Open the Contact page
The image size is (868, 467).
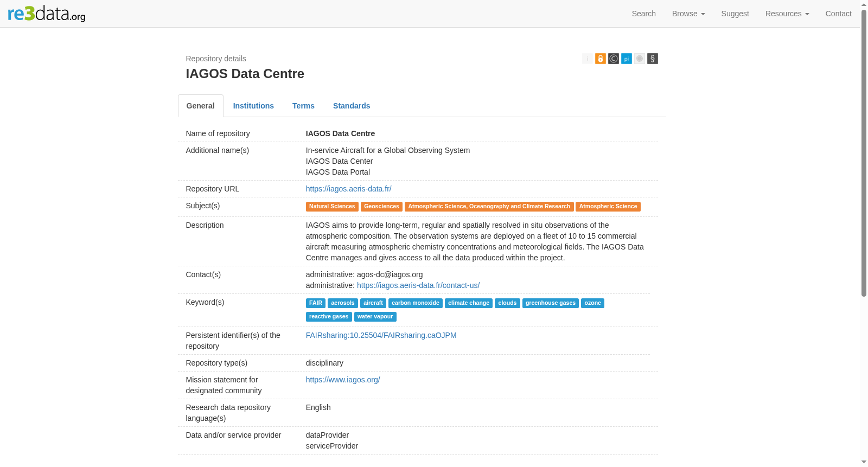[838, 14]
